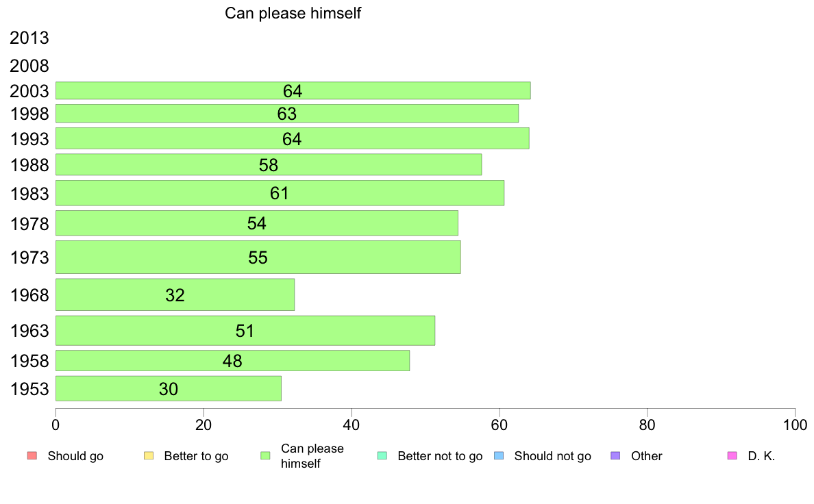Click the purple Other legend swatch
The image size is (814, 504).
tap(616, 456)
